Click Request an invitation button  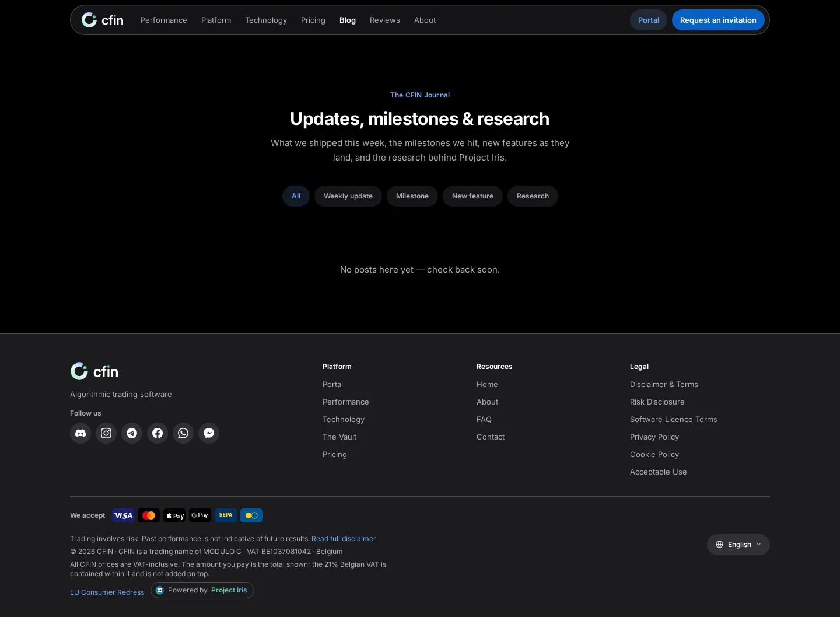pos(718,20)
